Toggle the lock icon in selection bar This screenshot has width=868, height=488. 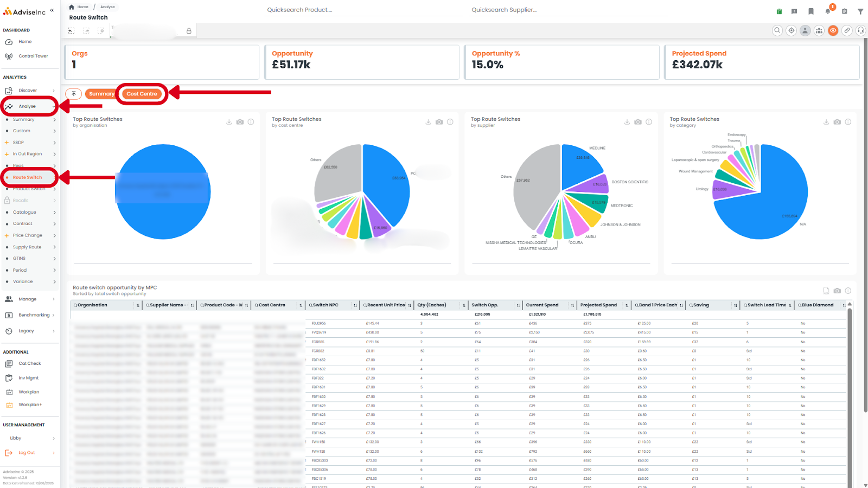point(189,31)
